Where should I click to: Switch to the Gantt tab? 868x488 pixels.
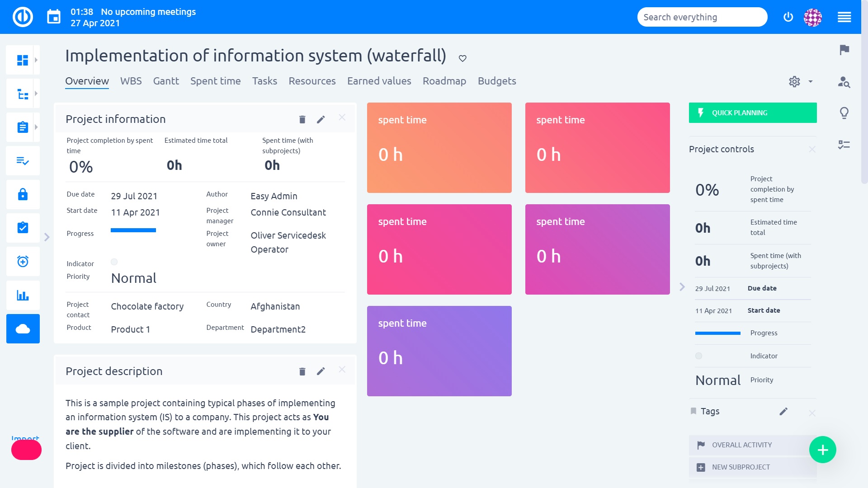[166, 81]
